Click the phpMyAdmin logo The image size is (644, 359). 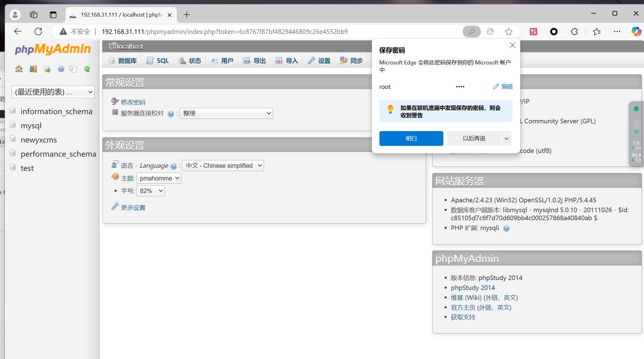click(x=53, y=49)
